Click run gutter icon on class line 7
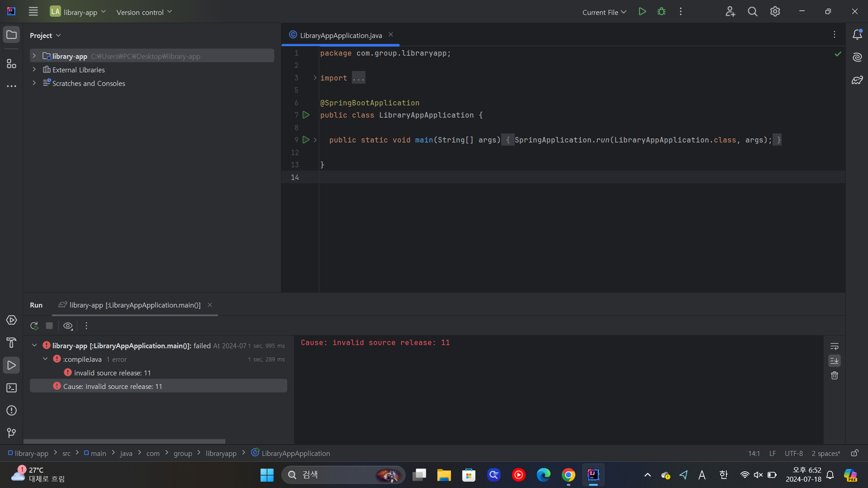The width and height of the screenshot is (868, 488). (x=306, y=115)
